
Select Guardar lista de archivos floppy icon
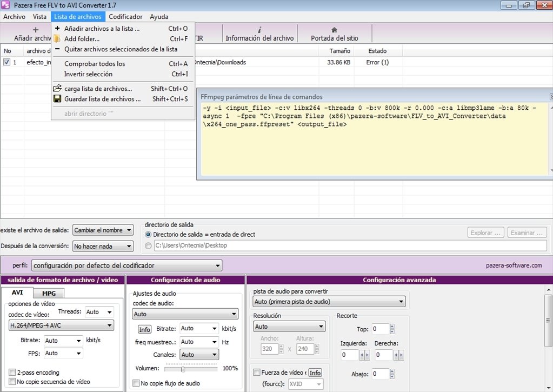coord(57,99)
